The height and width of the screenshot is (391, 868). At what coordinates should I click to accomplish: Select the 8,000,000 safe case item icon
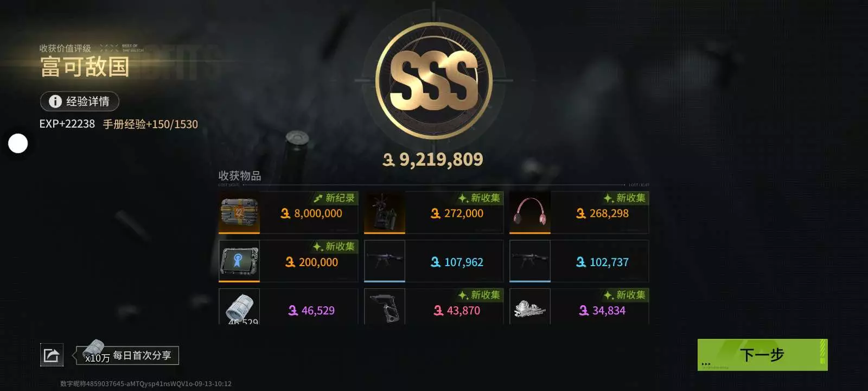click(x=239, y=212)
